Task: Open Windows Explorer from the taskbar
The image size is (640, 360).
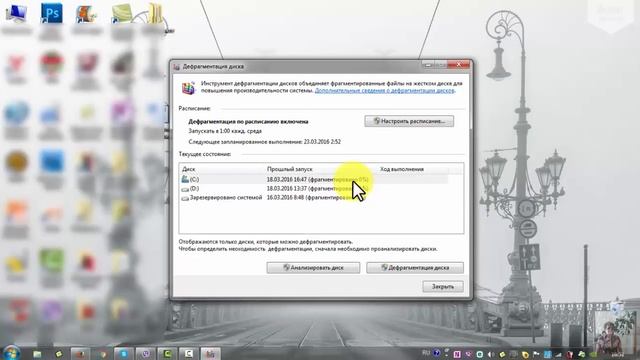Action: coord(38,353)
